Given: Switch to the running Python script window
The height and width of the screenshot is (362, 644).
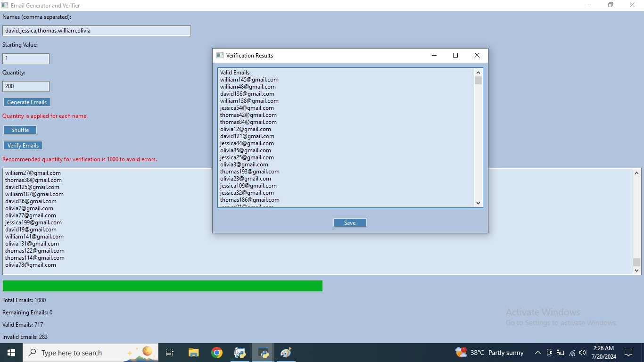Looking at the screenshot, I should click(263, 352).
